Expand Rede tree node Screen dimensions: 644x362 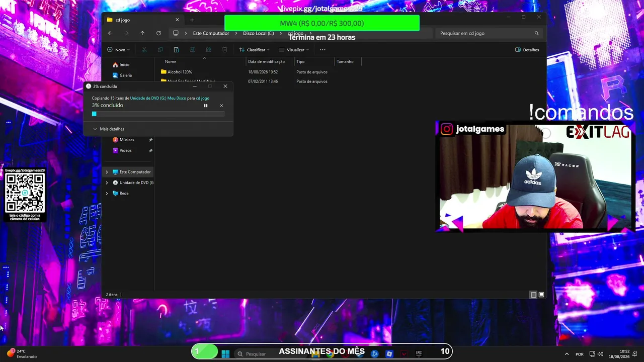click(x=107, y=194)
